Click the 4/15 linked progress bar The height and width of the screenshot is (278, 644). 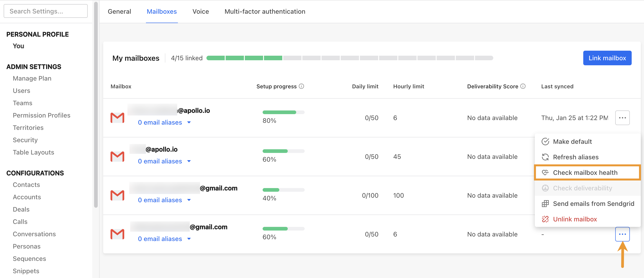(350, 58)
